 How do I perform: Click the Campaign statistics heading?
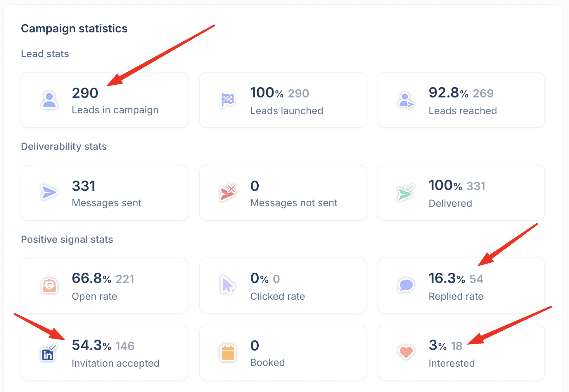tap(74, 29)
